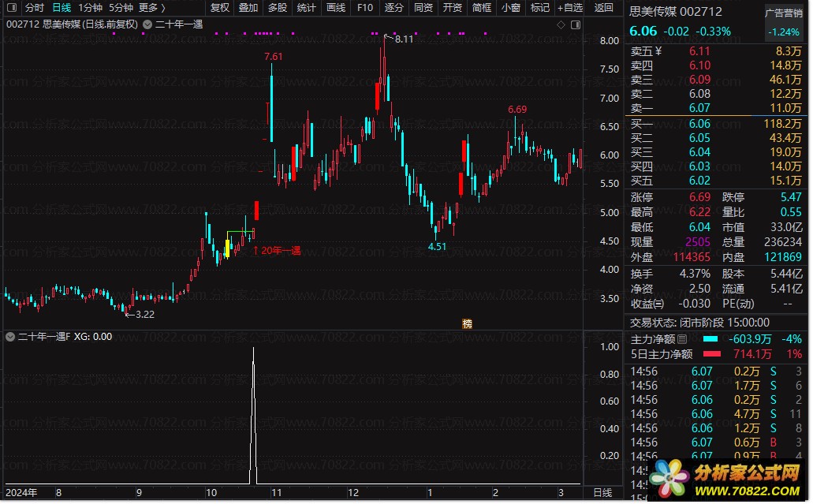Toggle right side panel icon above chart
Screen dimensions: 813x504
point(576,25)
